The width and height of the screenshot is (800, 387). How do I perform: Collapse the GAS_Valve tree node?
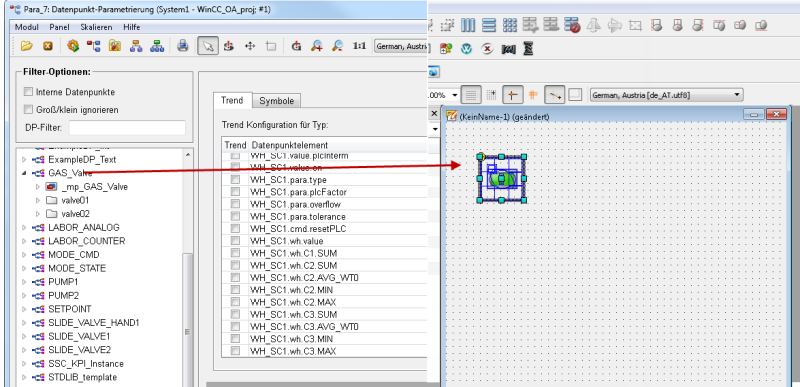(x=23, y=173)
